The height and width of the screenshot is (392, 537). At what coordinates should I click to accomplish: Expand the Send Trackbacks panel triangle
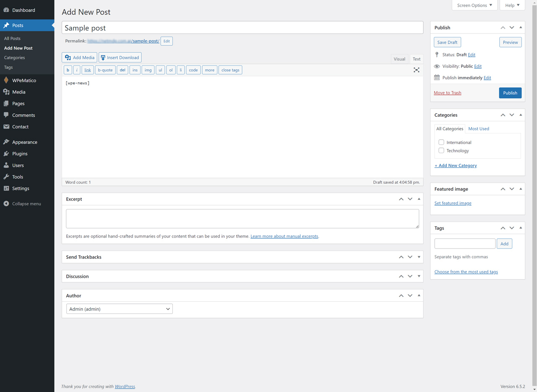point(419,257)
